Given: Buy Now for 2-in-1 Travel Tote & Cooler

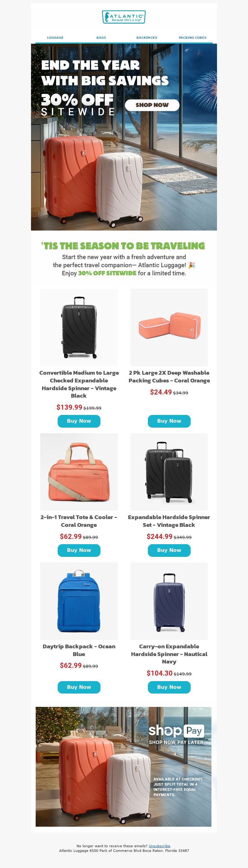Looking at the screenshot, I should click(79, 550).
